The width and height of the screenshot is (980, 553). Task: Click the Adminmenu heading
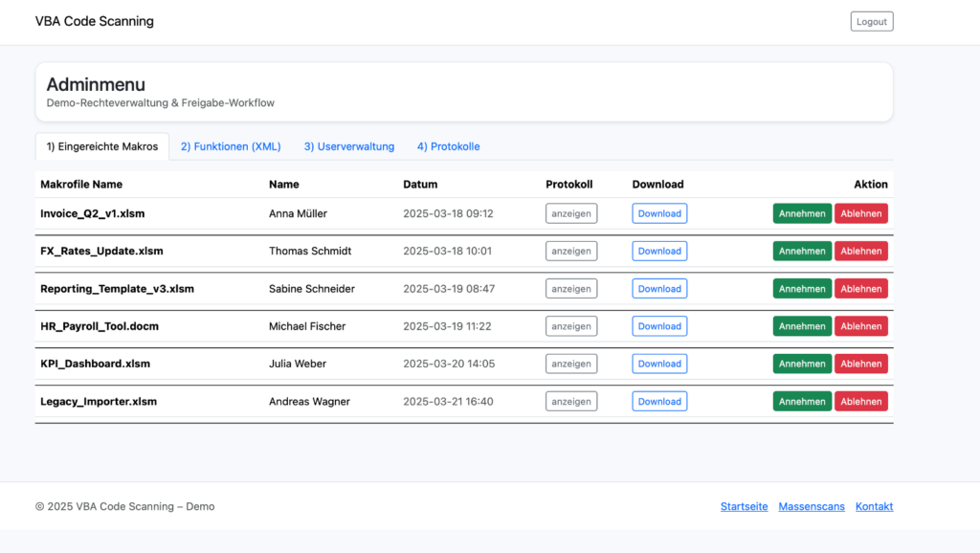coord(96,84)
